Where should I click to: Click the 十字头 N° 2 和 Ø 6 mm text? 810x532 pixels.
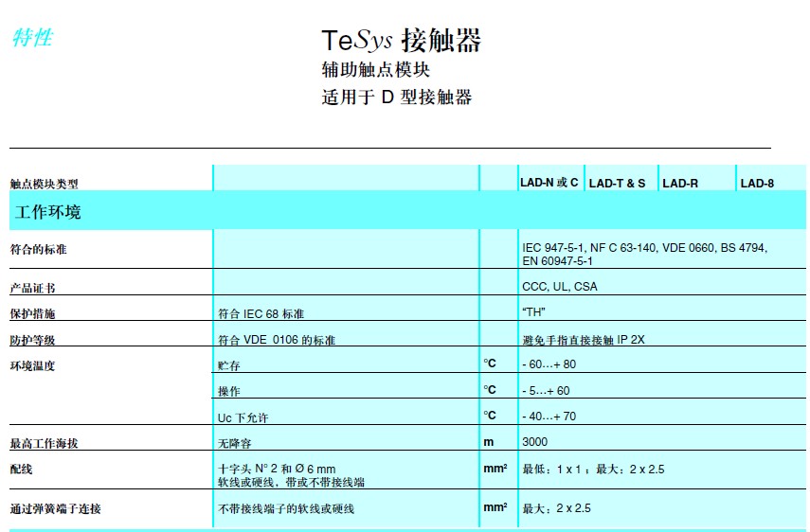point(277,469)
